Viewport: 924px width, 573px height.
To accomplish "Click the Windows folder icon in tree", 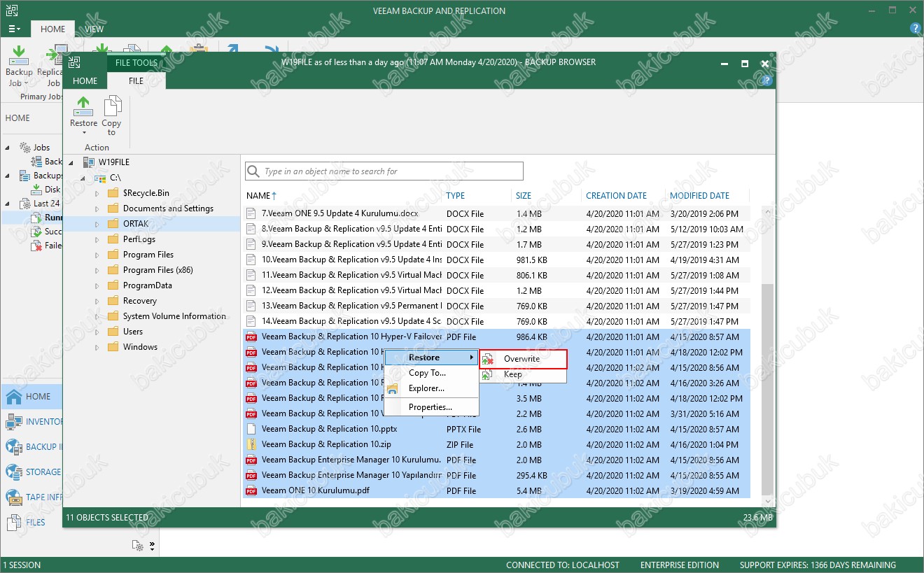I will pos(113,347).
